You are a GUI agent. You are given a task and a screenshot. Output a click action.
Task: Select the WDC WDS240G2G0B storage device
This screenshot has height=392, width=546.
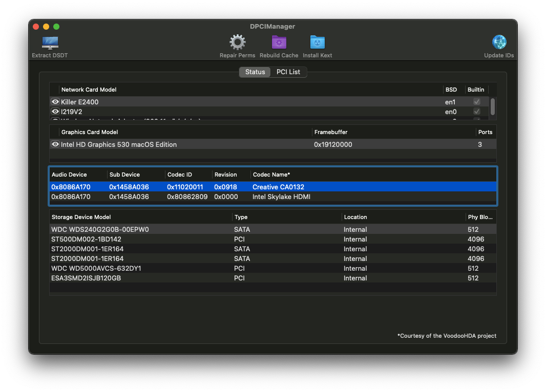[x=154, y=229]
